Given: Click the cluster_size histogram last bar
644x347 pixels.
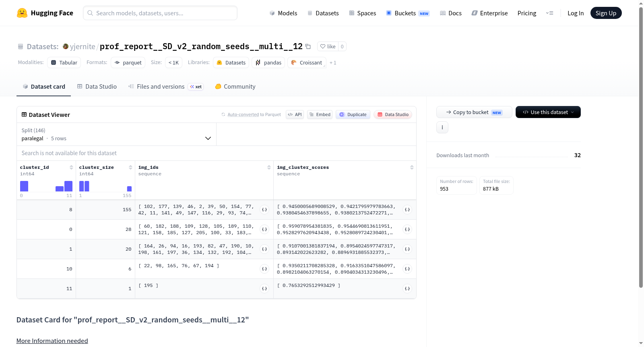Looking at the screenshot, I should pos(129,189).
